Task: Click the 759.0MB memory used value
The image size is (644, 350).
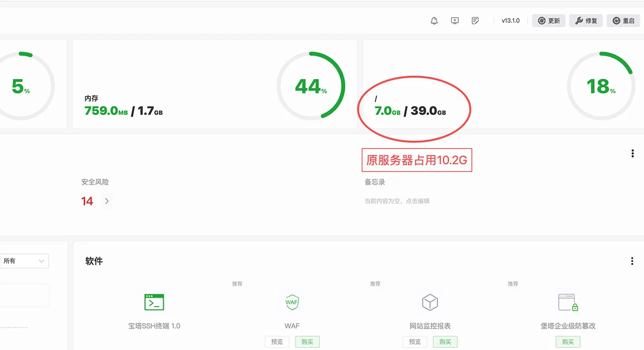Action: [x=106, y=111]
